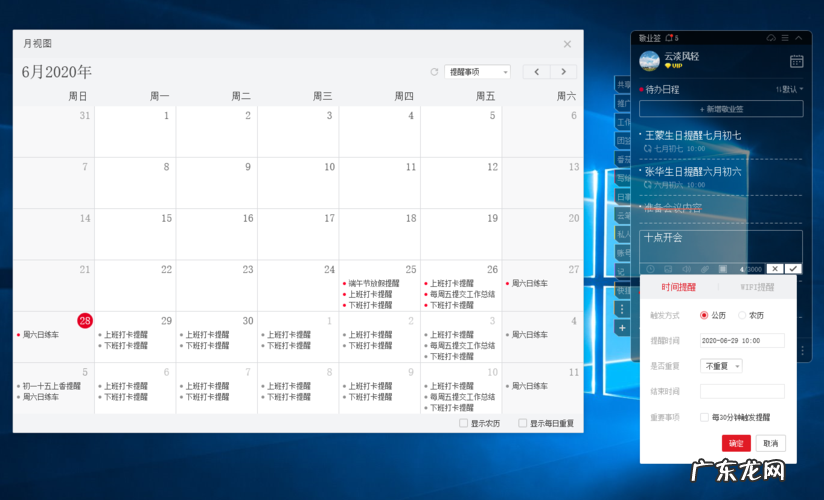The height and width of the screenshot is (500, 824).
Task: Open the 默认 sort dropdown
Action: 790,89
